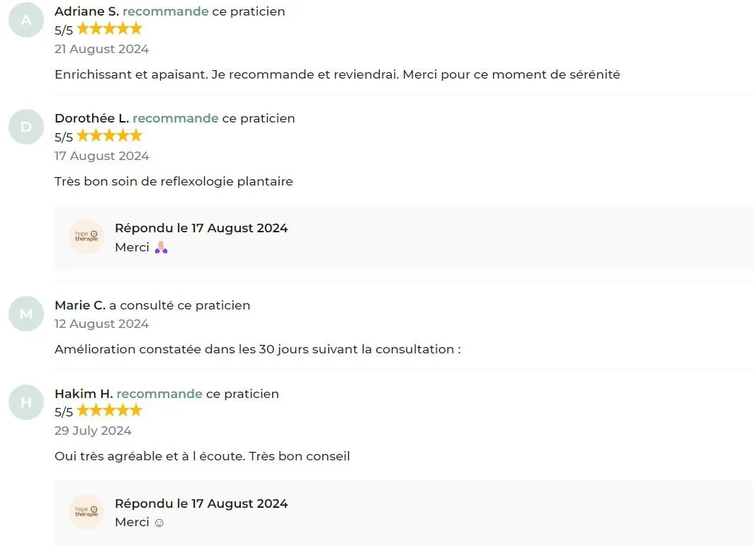756x551 pixels.
Task: Click Hakim H. avatar circle with letter H
Action: pyautogui.click(x=26, y=402)
